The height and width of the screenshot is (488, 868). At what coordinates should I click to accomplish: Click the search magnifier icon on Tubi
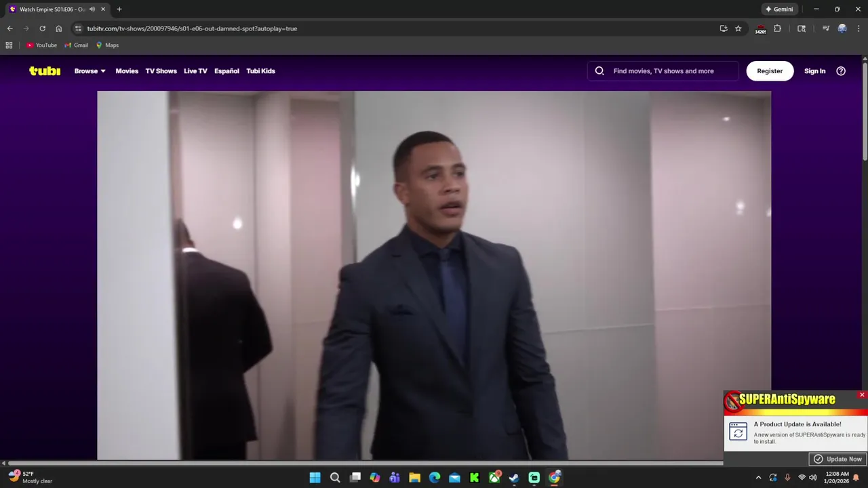point(599,70)
